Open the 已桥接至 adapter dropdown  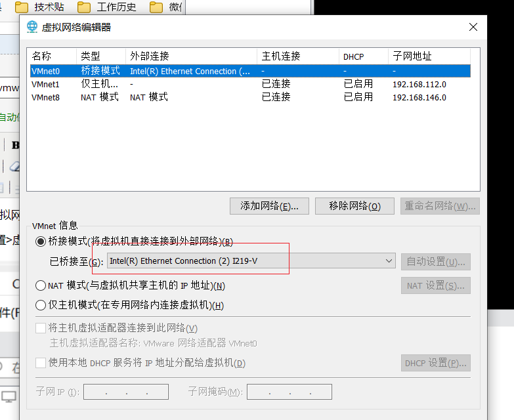click(x=251, y=261)
